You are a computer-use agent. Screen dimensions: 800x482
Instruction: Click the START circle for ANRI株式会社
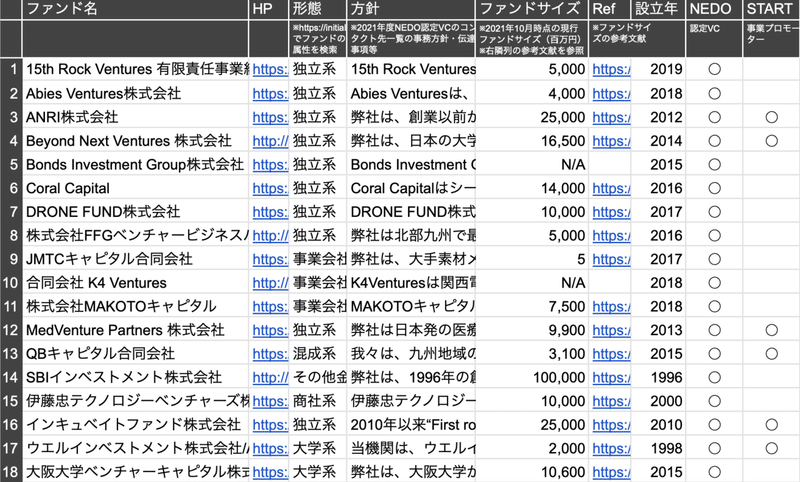point(771,117)
